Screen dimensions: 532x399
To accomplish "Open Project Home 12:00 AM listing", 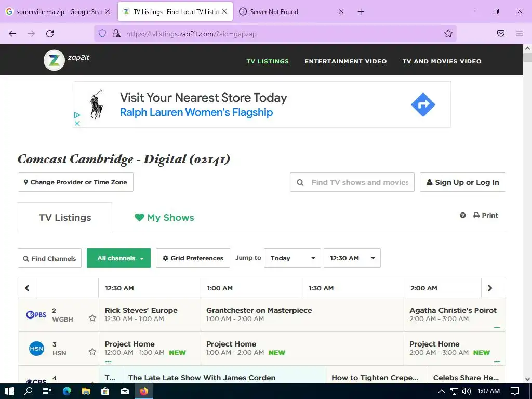I will (x=150, y=349).
